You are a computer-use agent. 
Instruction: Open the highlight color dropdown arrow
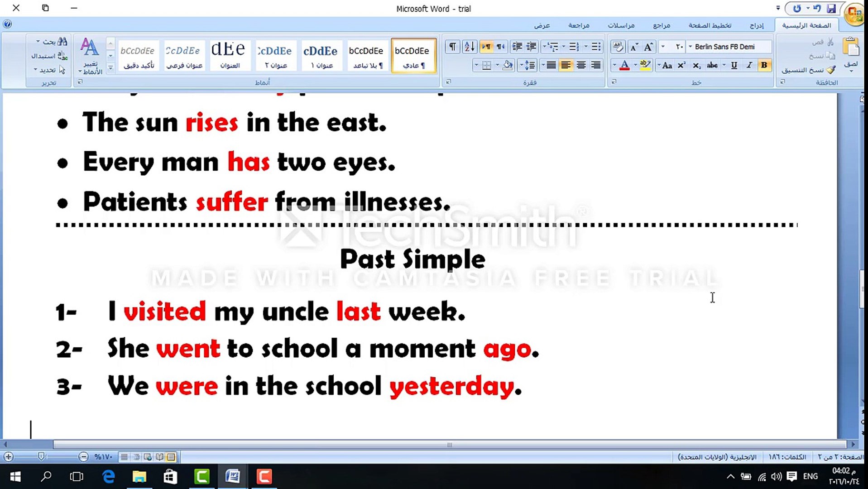[636, 65]
